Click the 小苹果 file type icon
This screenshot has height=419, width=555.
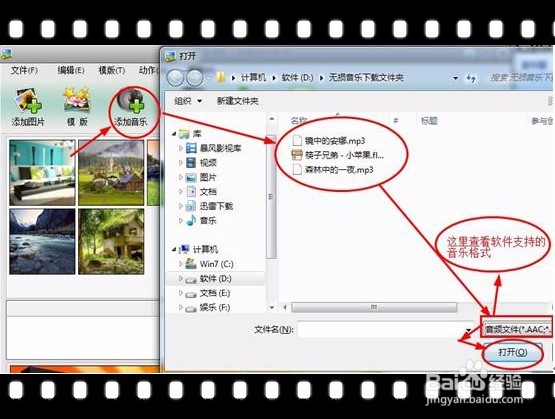coord(297,155)
